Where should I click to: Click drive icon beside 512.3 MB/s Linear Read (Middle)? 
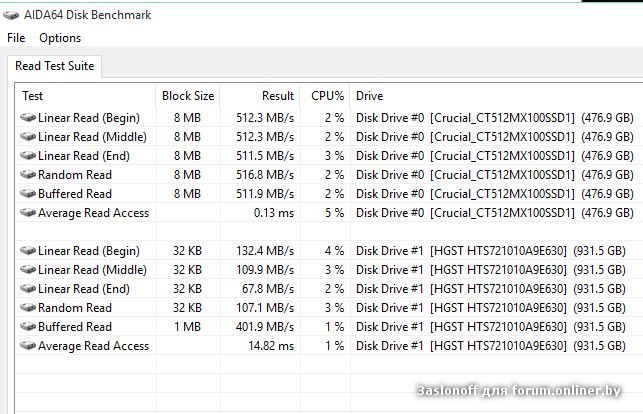pyautogui.click(x=27, y=137)
